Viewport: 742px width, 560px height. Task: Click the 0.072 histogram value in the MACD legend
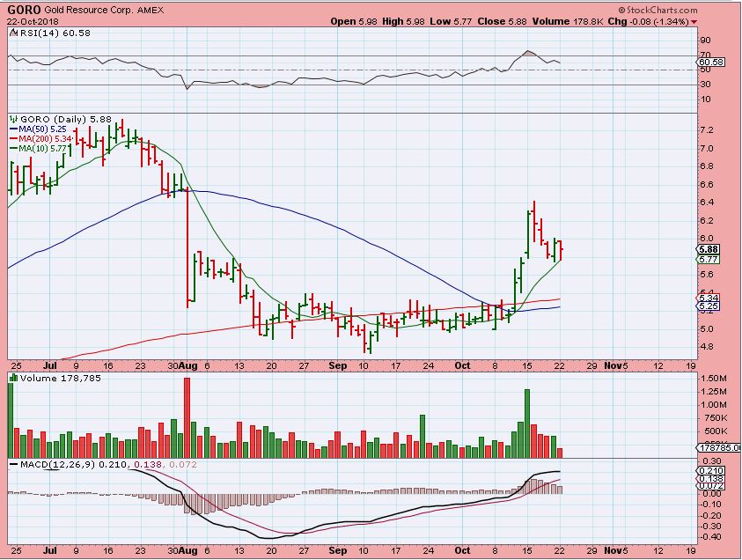point(182,465)
